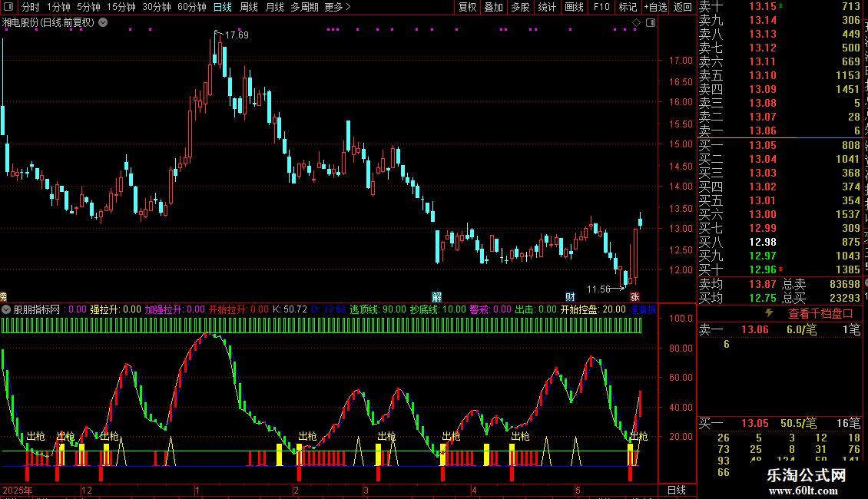Click the 强拉升: 0.00 indicator value

[x=116, y=310]
